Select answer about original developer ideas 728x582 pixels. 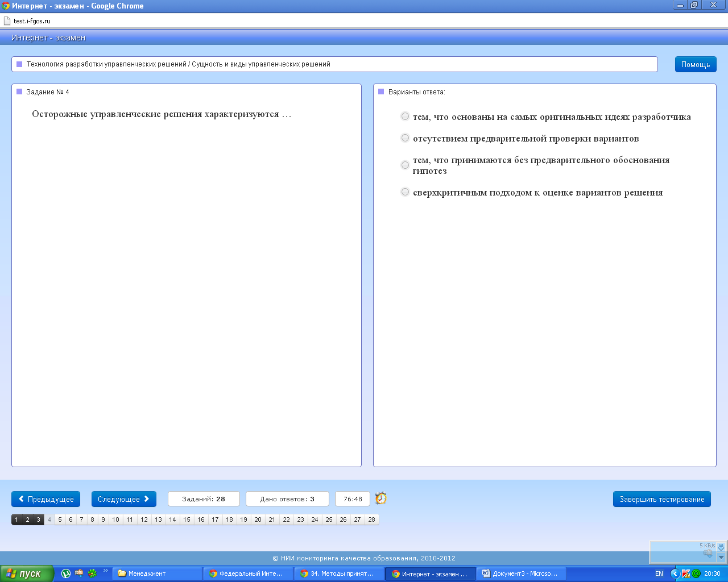pyautogui.click(x=405, y=117)
